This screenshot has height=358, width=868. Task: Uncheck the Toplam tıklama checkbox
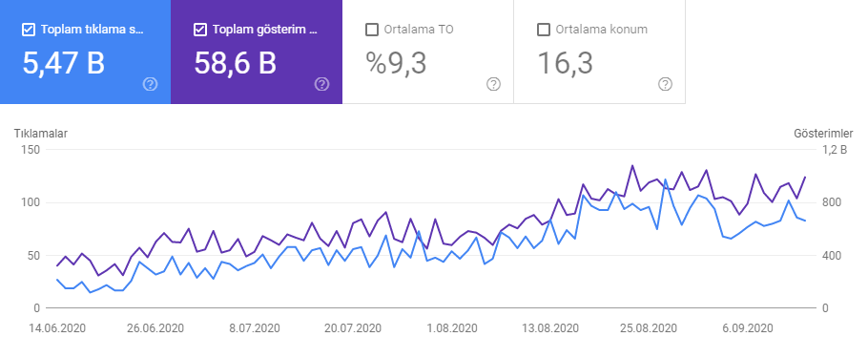[29, 30]
